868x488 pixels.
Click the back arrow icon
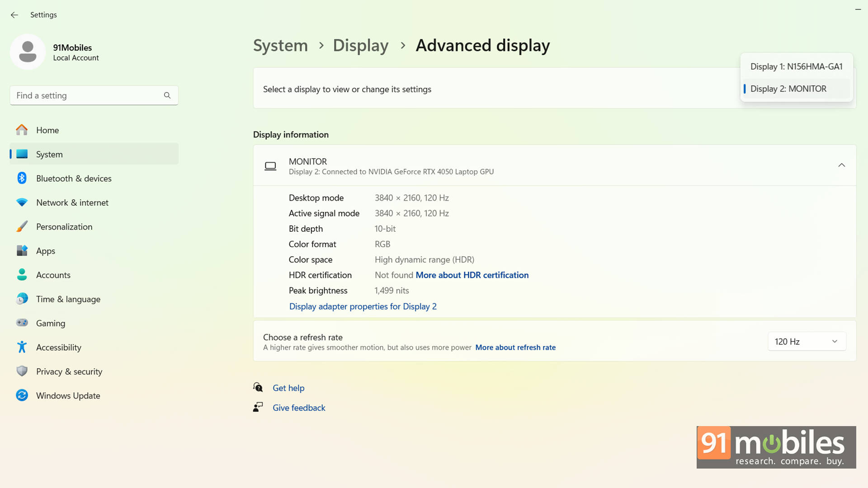click(x=14, y=15)
